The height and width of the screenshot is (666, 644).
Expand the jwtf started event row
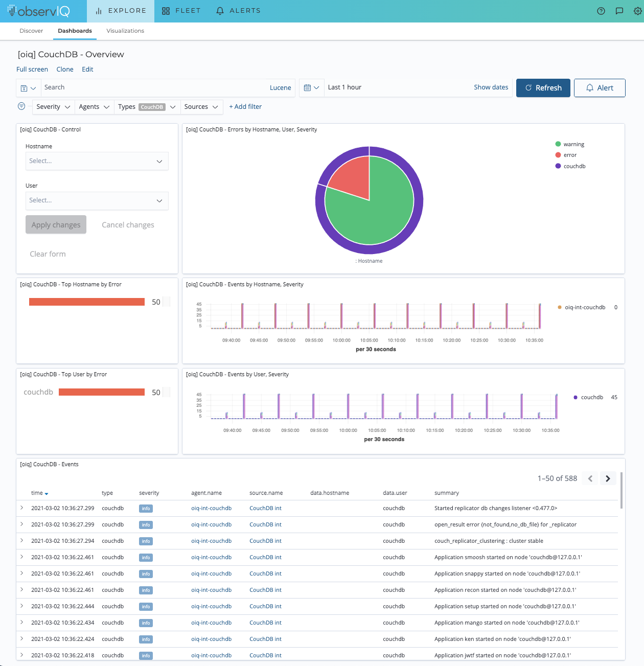(22, 655)
